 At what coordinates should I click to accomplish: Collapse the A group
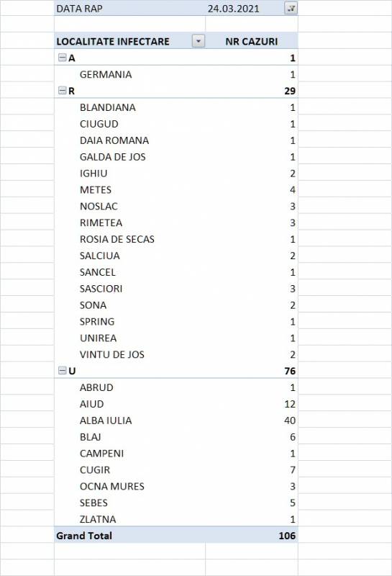[x=63, y=58]
